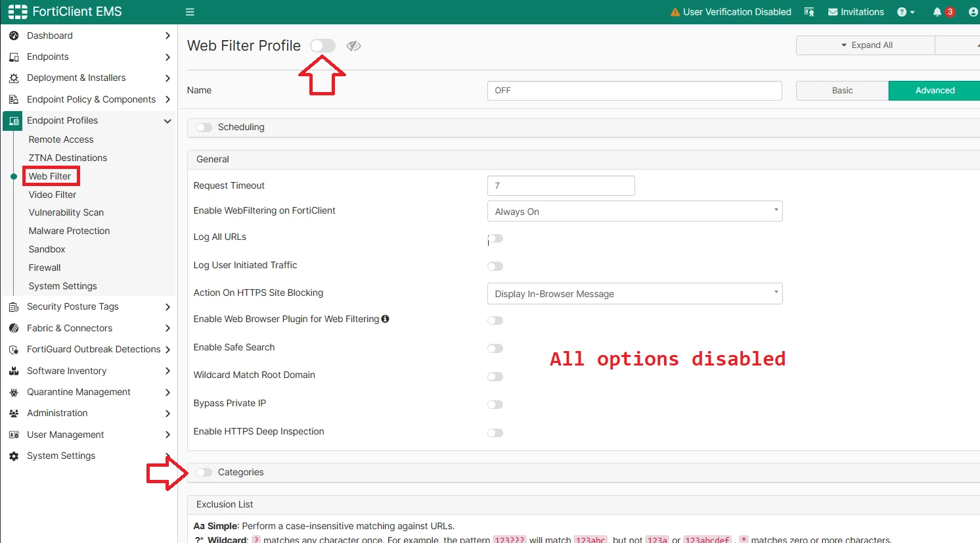The height and width of the screenshot is (543, 980).
Task: Switch on Enable Web Browser Plugin
Action: (495, 321)
